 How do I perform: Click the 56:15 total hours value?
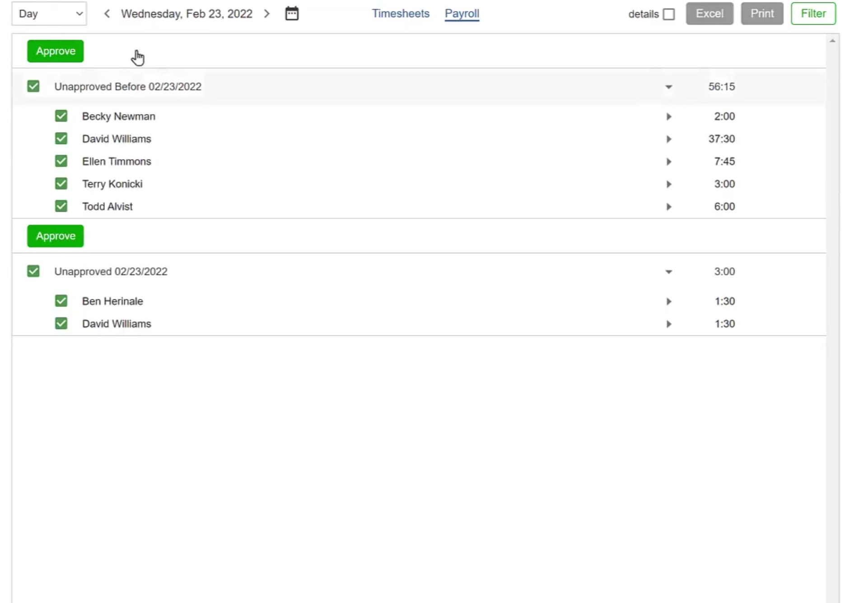point(721,87)
